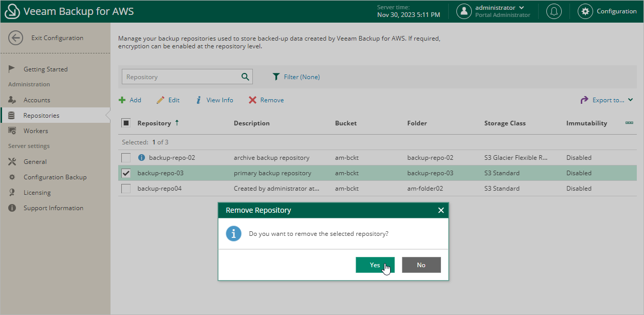The width and height of the screenshot is (644, 315).
Task: Click the green plus Add icon
Action: (x=122, y=100)
